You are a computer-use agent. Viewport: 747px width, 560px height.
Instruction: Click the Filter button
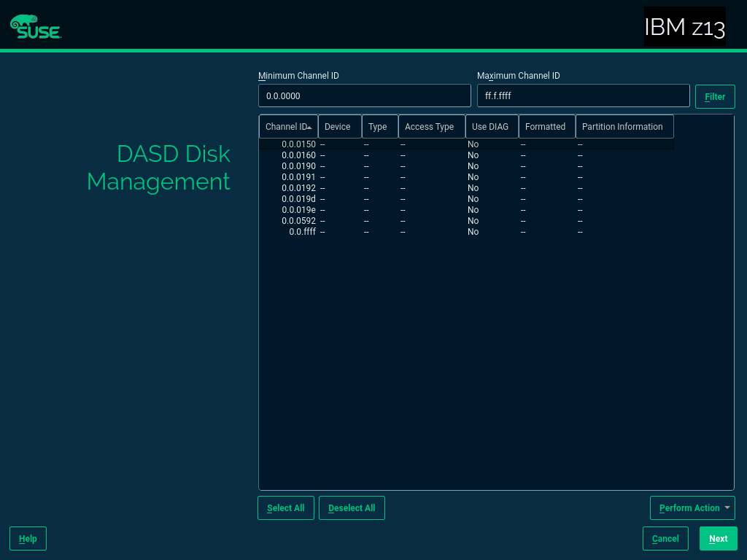click(x=714, y=97)
